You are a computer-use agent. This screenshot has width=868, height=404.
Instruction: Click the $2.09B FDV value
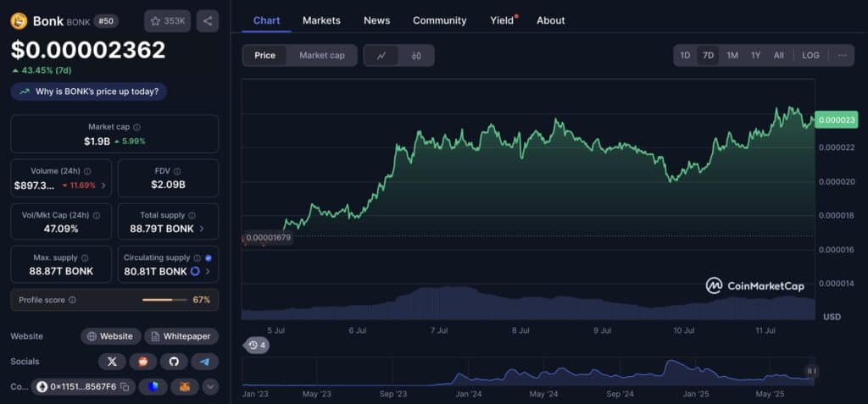click(x=169, y=185)
